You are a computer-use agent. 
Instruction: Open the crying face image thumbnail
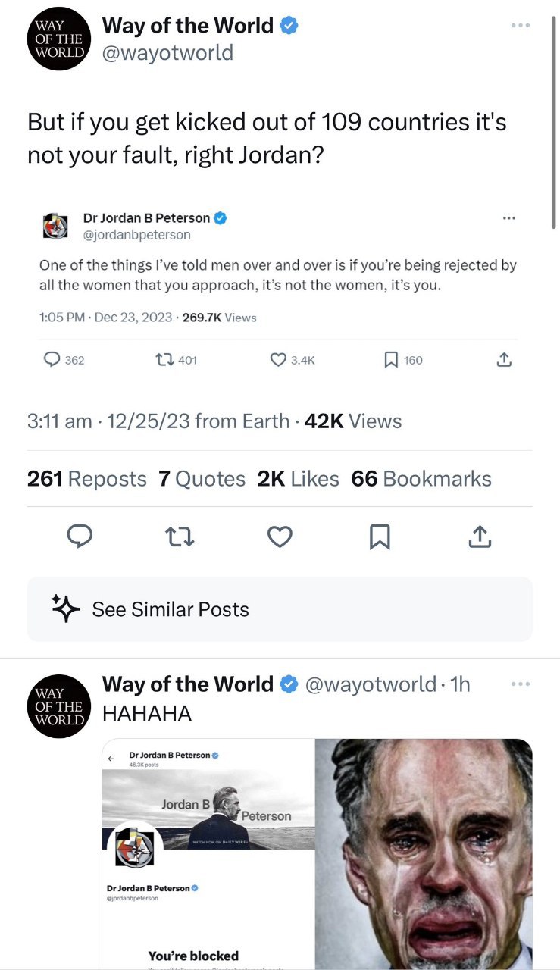[424, 853]
